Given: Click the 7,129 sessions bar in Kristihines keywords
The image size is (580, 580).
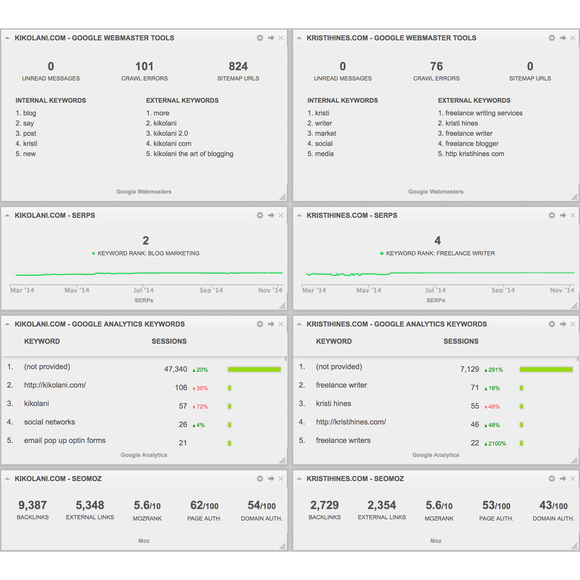Looking at the screenshot, I should tap(546, 370).
